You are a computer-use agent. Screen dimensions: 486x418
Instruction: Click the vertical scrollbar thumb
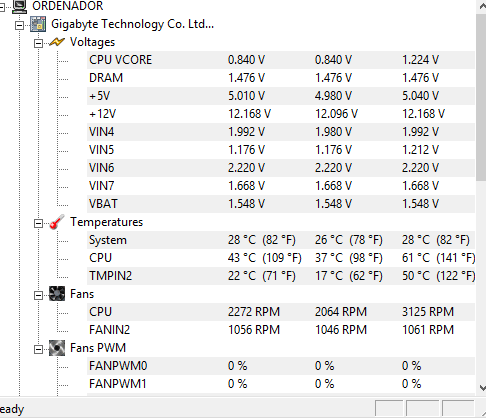click(x=481, y=97)
